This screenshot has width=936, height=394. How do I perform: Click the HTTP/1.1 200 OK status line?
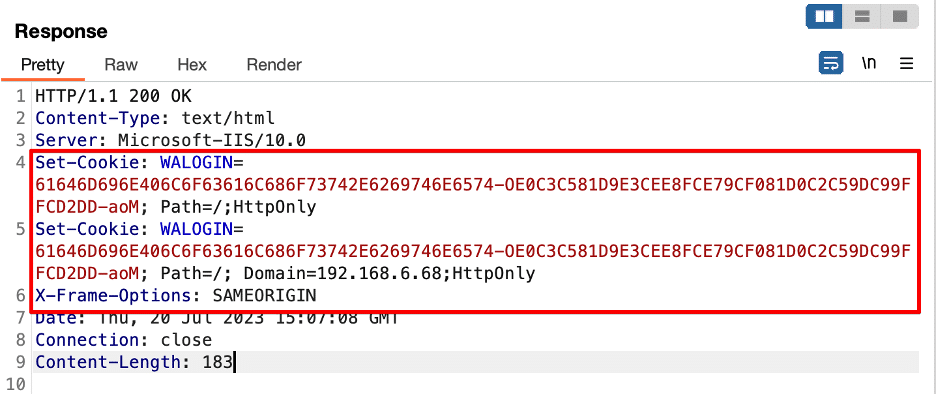113,96
